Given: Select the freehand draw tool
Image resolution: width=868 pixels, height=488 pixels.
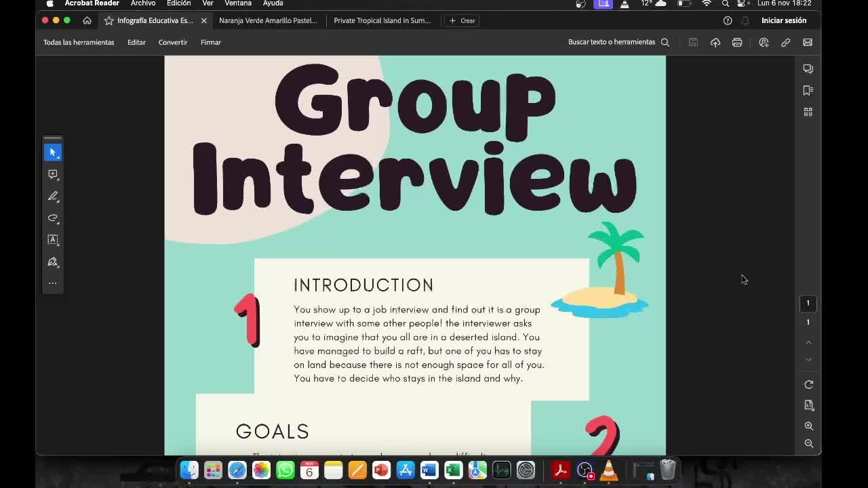Looking at the screenshot, I should tap(53, 218).
